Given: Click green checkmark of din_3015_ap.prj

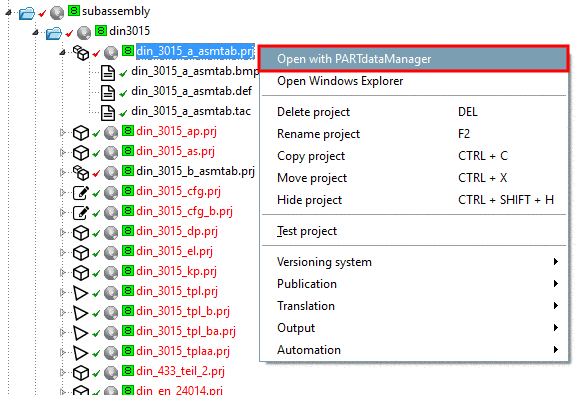Looking at the screenshot, I should click(96, 133).
